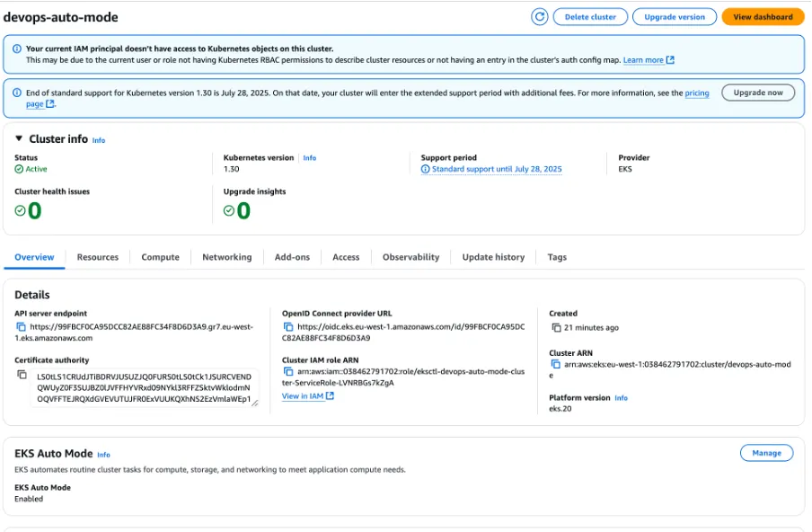Click info icon on IAM principal alert

tap(17, 49)
